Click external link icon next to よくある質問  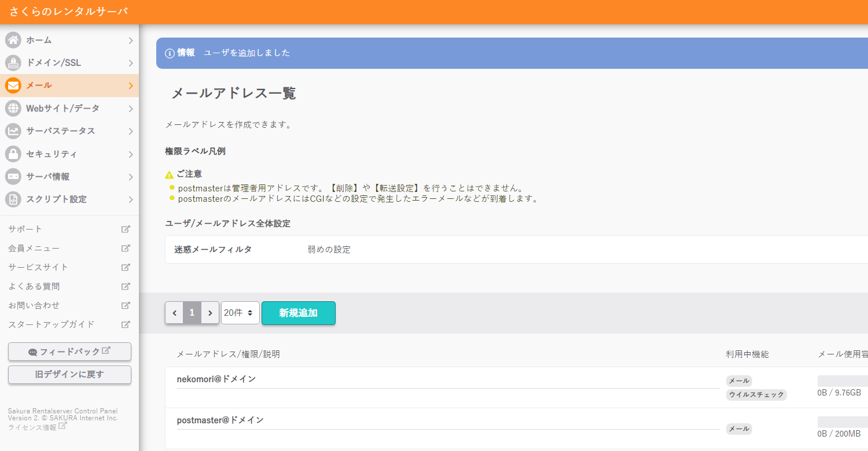[x=126, y=286]
